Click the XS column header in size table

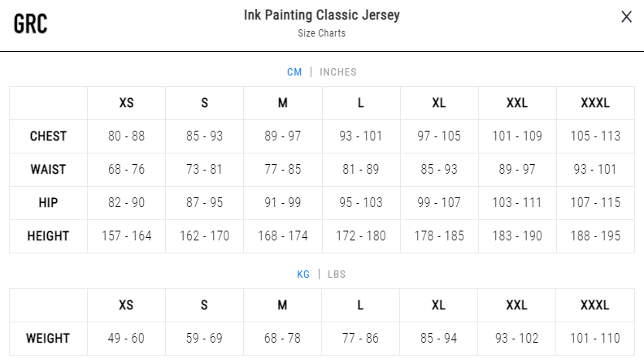point(127,103)
